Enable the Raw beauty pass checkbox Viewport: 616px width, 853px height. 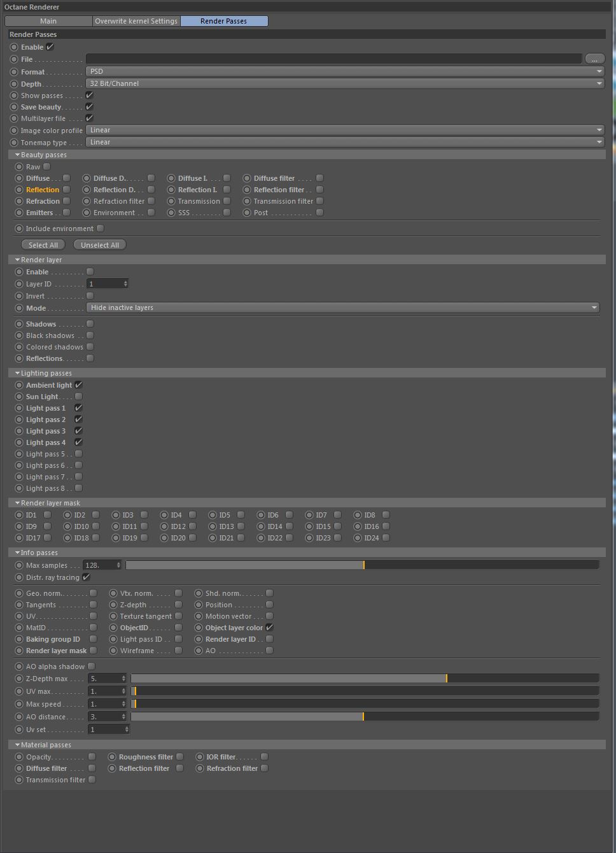pyautogui.click(x=46, y=167)
